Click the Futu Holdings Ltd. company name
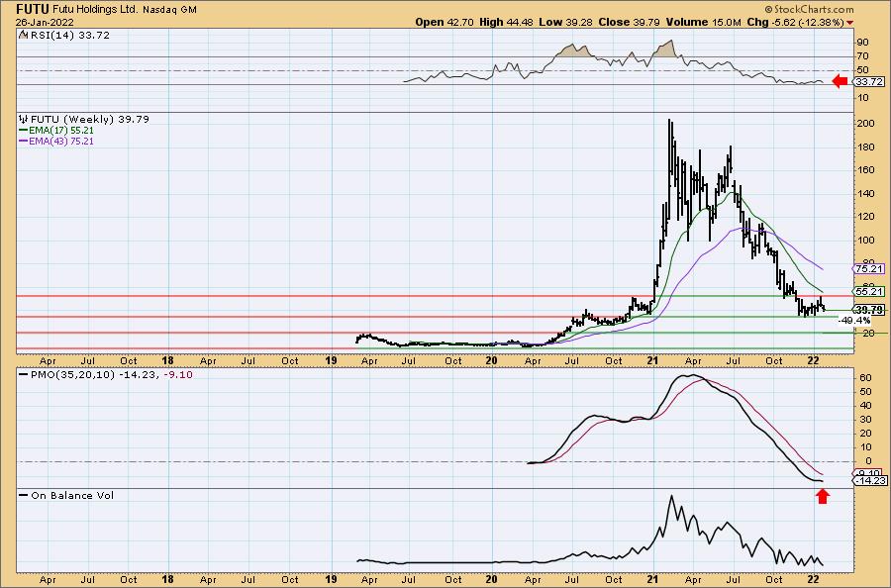The image size is (891, 588). 95,10
